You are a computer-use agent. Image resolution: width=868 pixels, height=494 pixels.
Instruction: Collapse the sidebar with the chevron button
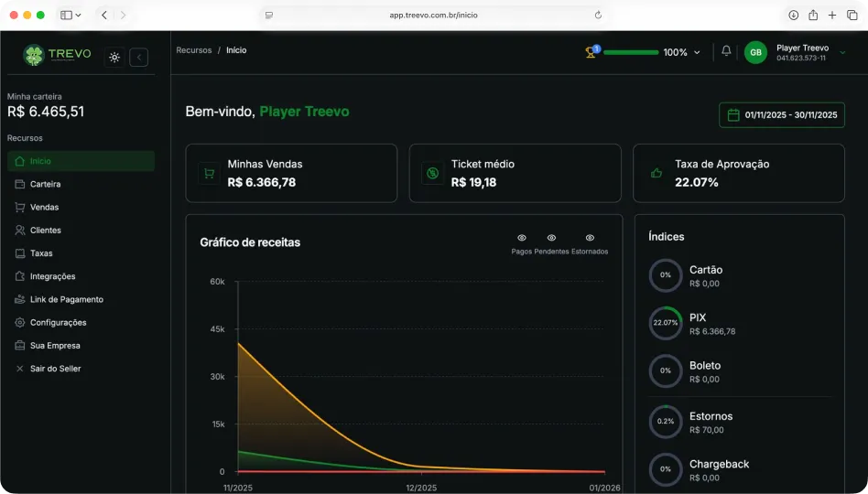[139, 57]
